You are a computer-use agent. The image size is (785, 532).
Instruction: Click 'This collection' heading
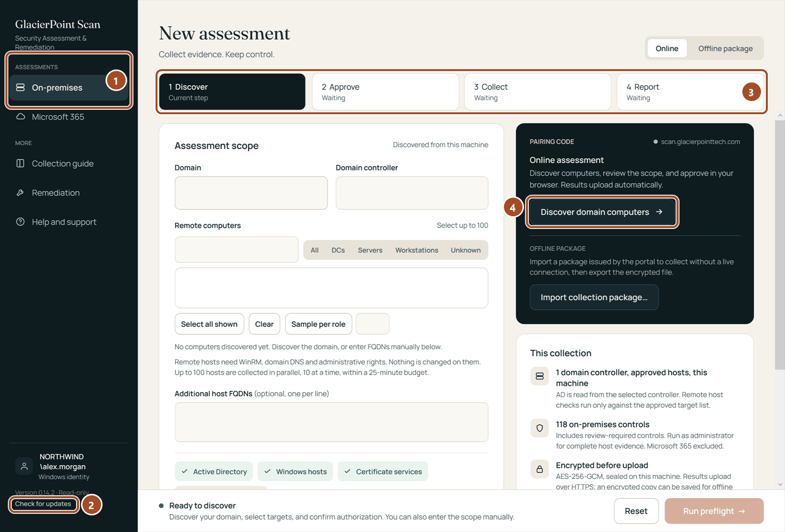(x=561, y=353)
